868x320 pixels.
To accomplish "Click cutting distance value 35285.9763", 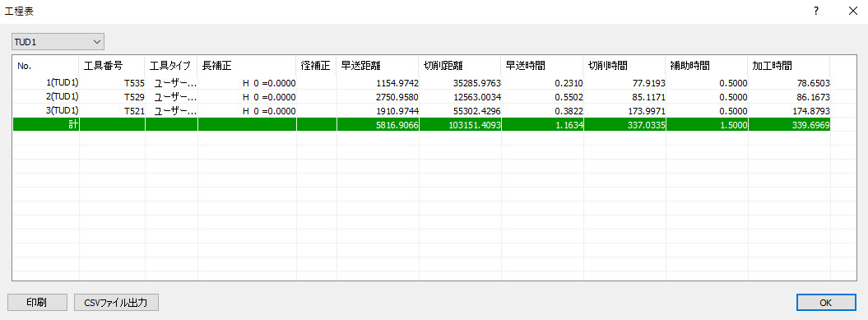I will coord(476,83).
